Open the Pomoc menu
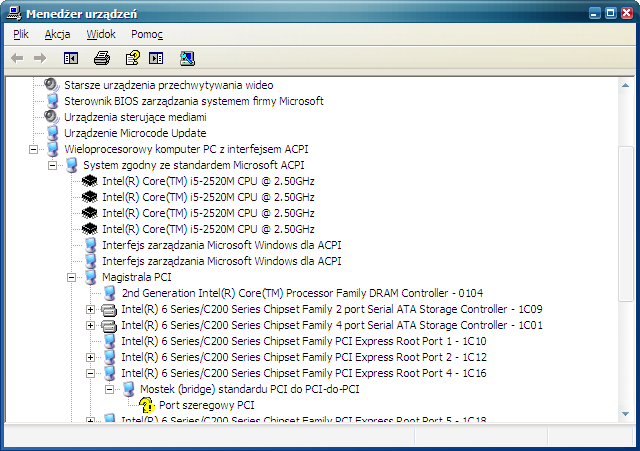This screenshot has width=640, height=451. pyautogui.click(x=147, y=34)
